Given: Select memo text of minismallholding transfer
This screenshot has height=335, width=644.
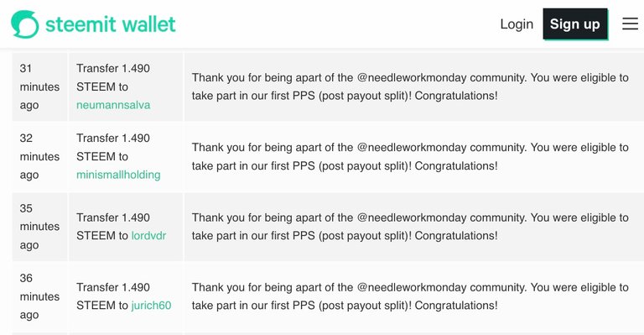Looking at the screenshot, I should coord(410,157).
